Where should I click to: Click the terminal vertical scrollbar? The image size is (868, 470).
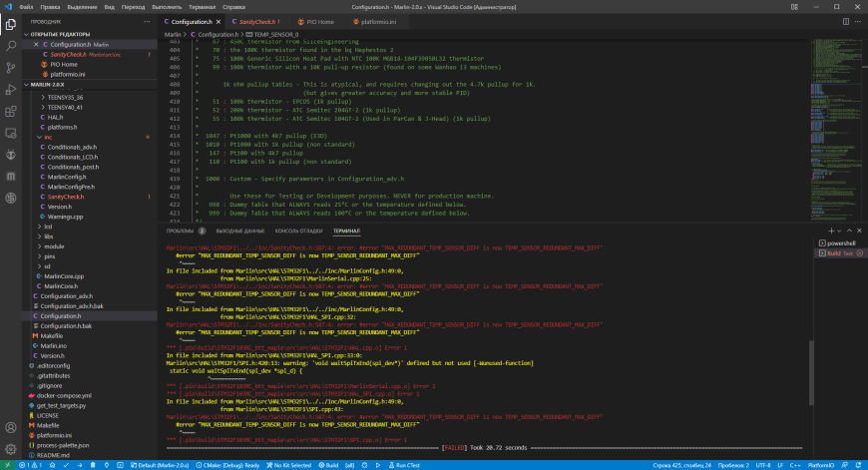click(811, 373)
